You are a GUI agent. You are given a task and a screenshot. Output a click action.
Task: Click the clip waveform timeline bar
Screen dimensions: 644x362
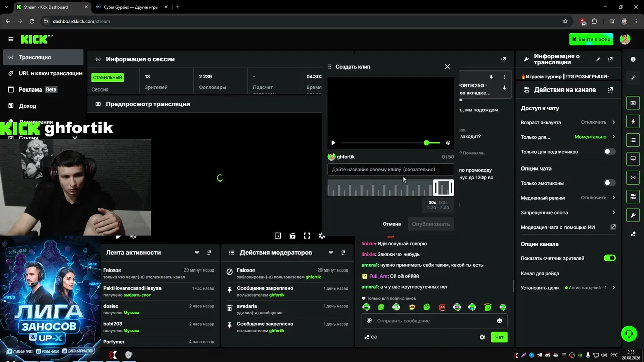coord(390,188)
